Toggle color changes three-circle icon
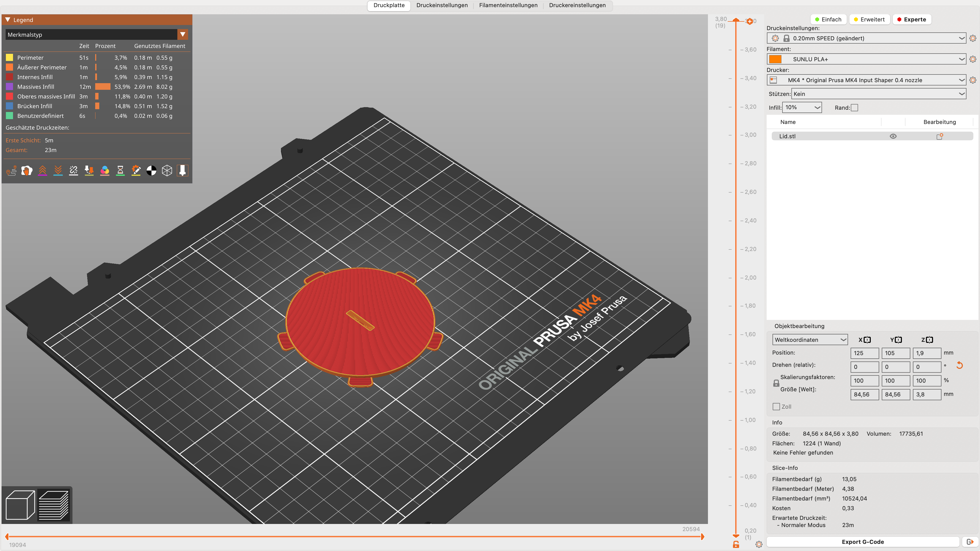 (x=105, y=171)
